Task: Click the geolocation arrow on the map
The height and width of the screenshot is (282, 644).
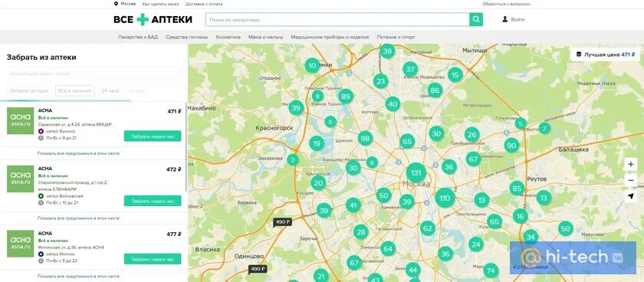Action: point(631,196)
